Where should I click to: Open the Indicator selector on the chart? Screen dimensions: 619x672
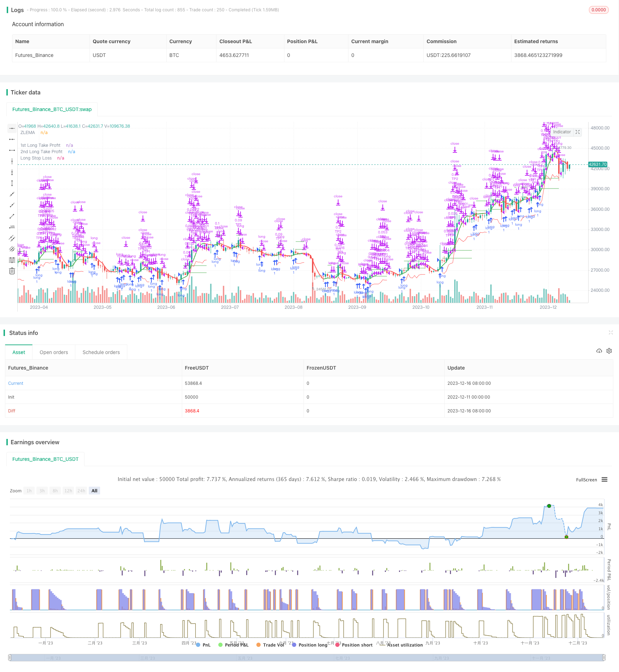(562, 132)
